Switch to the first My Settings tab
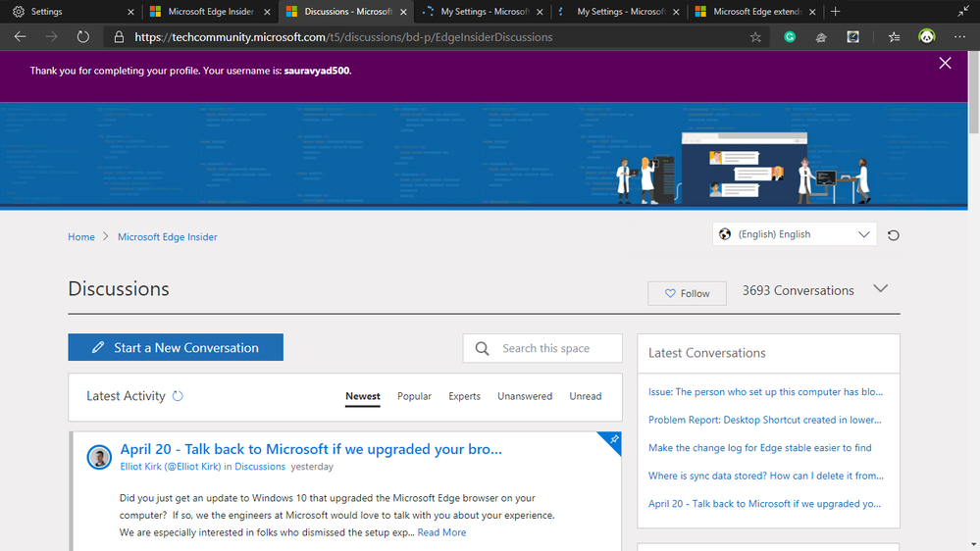The width and height of the screenshot is (980, 551). tap(485, 12)
